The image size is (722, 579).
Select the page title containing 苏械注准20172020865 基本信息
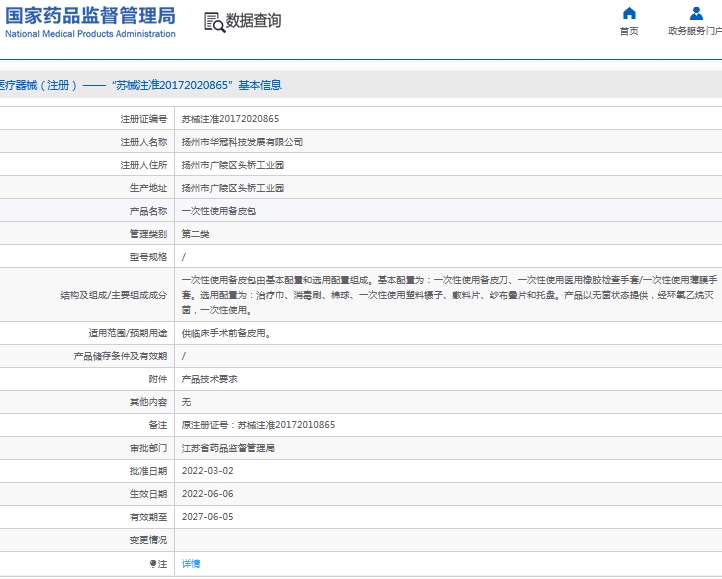[140, 85]
